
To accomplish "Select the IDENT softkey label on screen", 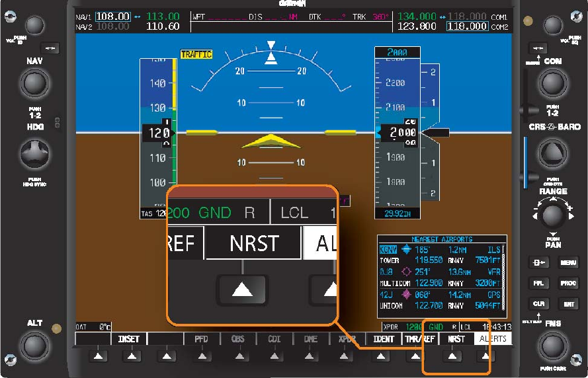I will pos(383,339).
